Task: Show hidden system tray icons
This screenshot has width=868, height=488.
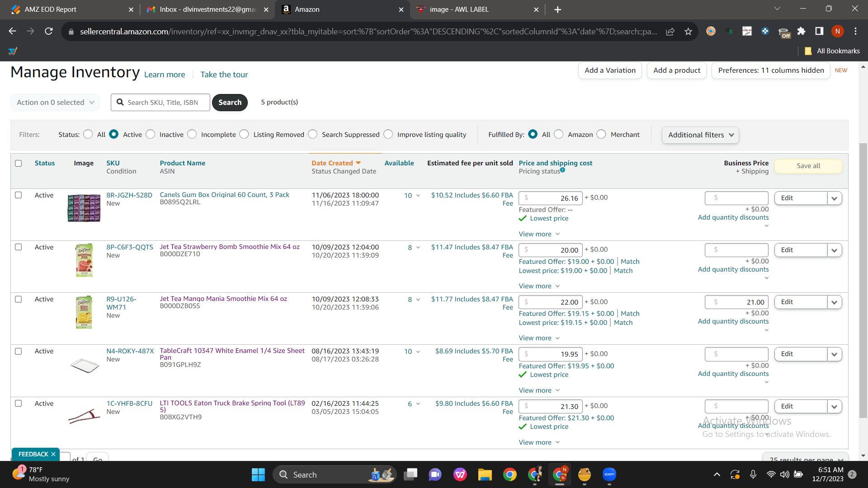Action: [717, 474]
